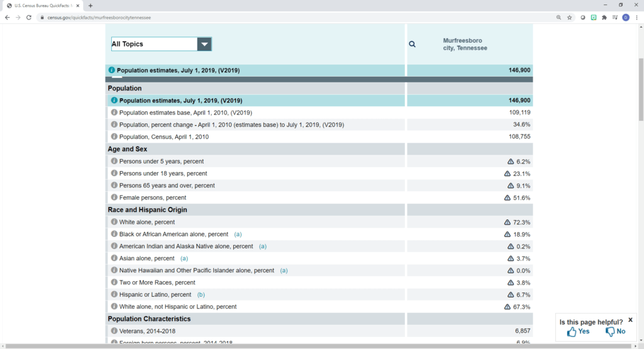
Task: Select the highlighted Population estimates July 2019 row
Action: tap(319, 100)
